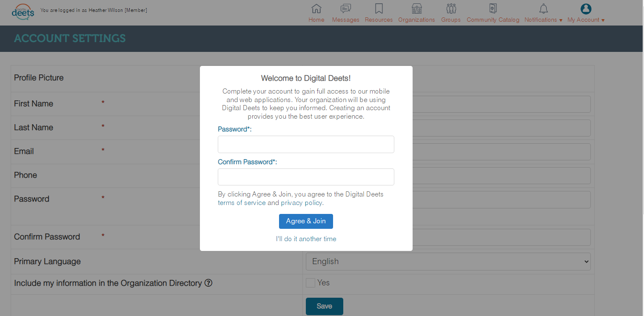
Task: Click the Agree & Join button
Action: [306, 221]
